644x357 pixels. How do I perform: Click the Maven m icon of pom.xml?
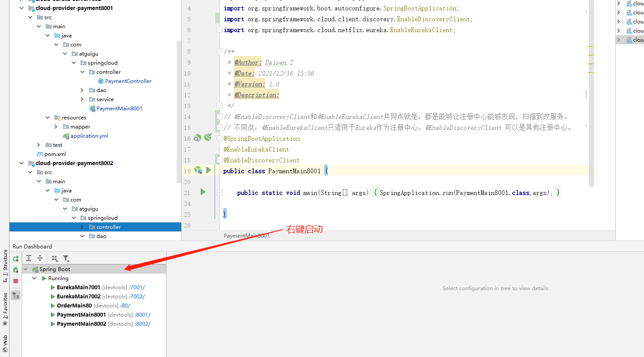click(x=40, y=154)
